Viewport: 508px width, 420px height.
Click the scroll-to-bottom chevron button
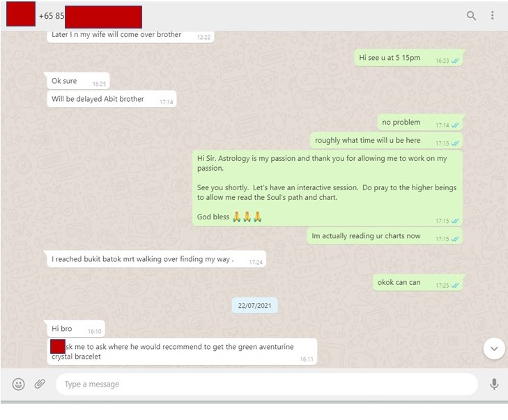click(x=494, y=349)
